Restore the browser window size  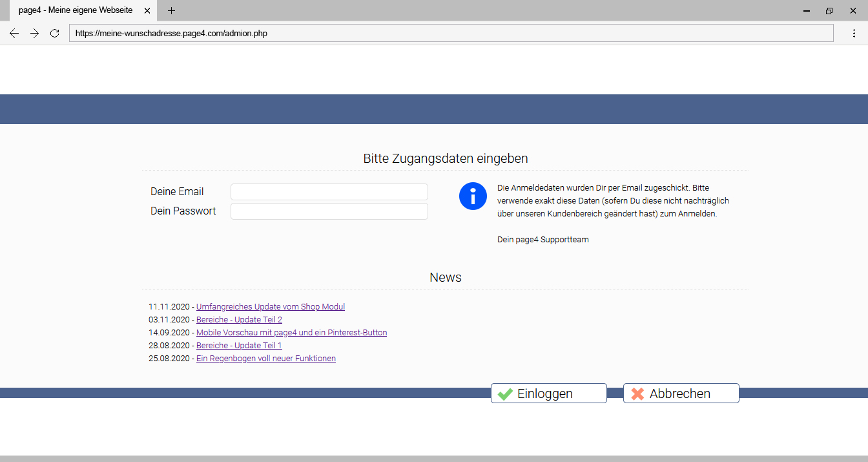(x=829, y=10)
